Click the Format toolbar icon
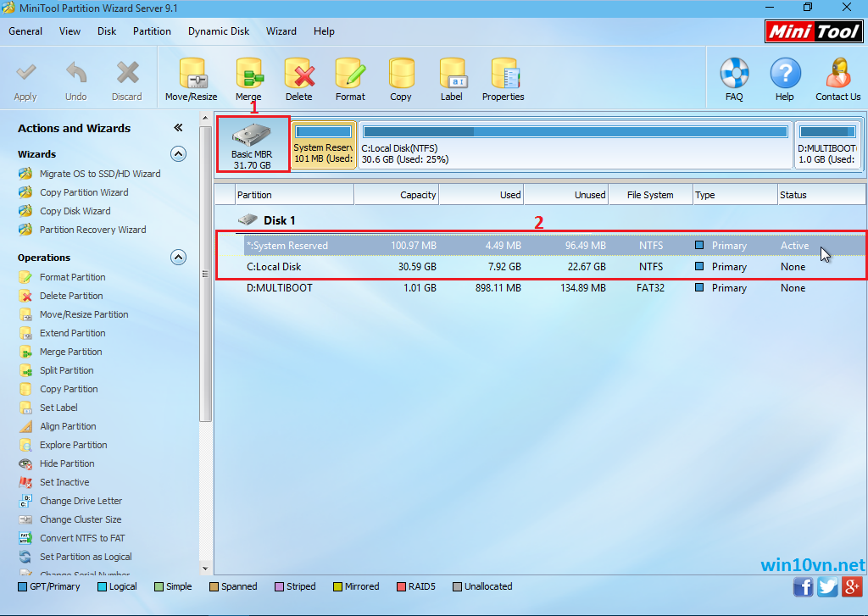Image resolution: width=868 pixels, height=616 pixels. [x=350, y=73]
